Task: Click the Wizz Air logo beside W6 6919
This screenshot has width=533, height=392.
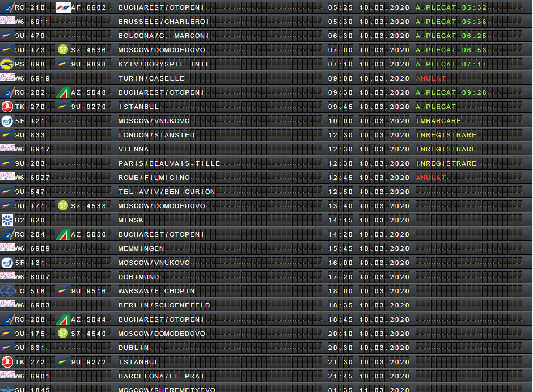Action: (7, 78)
